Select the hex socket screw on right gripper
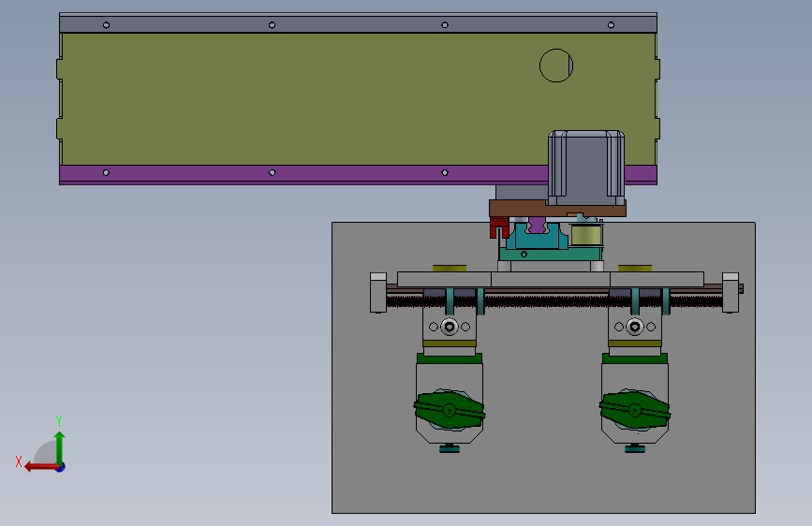The height and width of the screenshot is (526, 812). coord(635,327)
